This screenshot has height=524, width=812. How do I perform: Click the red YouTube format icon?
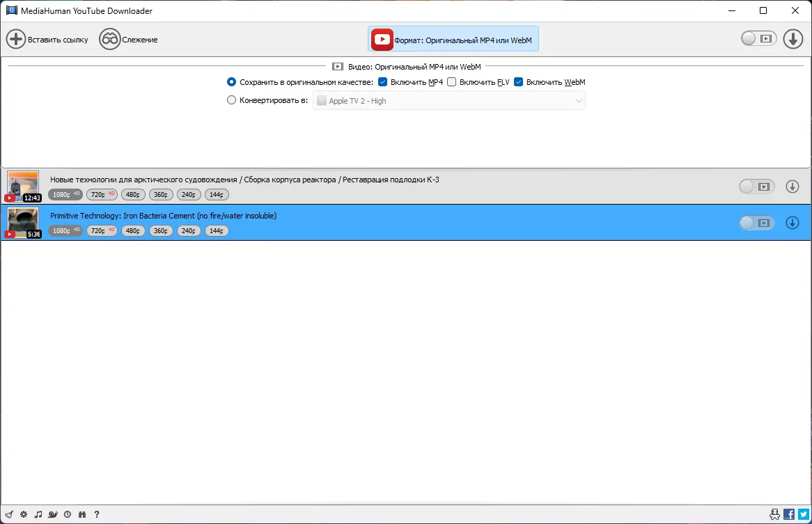point(382,39)
